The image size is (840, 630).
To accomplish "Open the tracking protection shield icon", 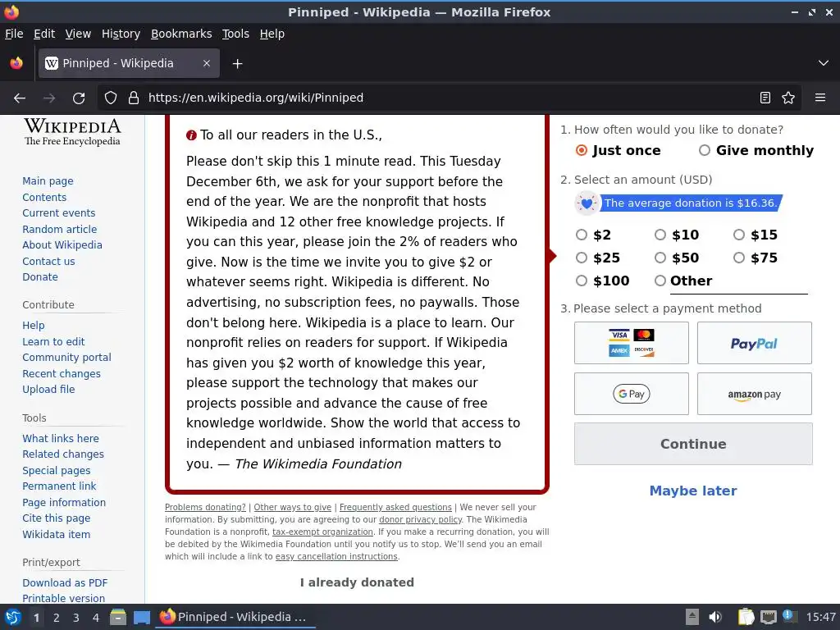I will (x=111, y=98).
